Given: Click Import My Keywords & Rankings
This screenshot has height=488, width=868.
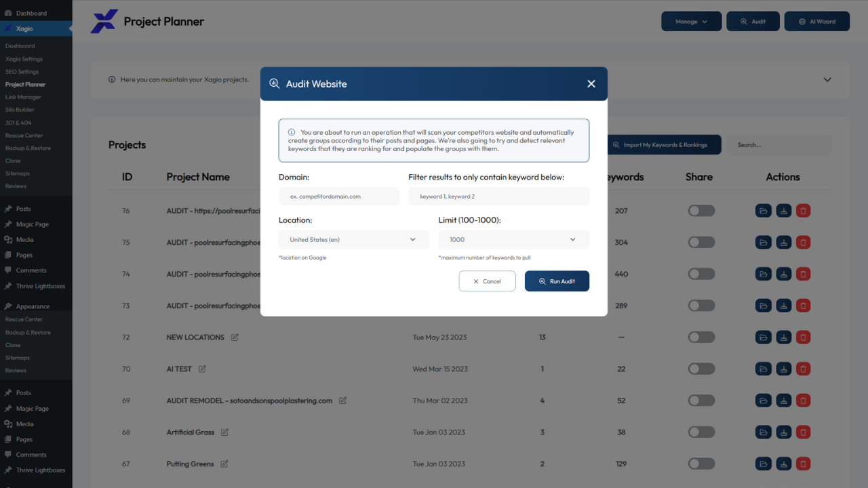Looking at the screenshot, I should 665,144.
